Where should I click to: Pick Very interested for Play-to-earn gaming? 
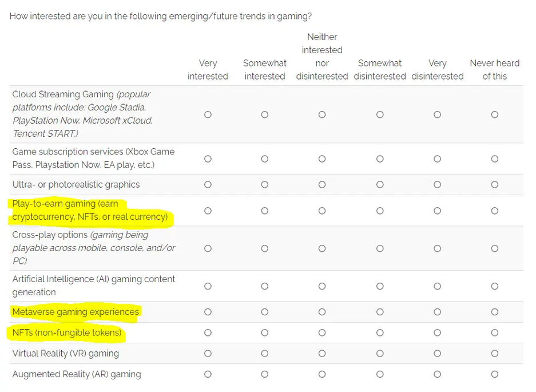tap(208, 211)
